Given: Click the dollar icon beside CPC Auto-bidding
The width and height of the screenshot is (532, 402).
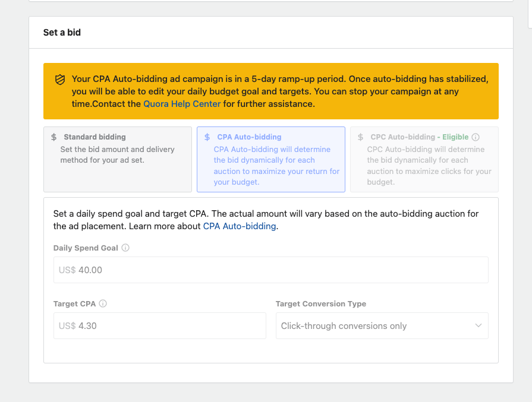Looking at the screenshot, I should pos(360,137).
